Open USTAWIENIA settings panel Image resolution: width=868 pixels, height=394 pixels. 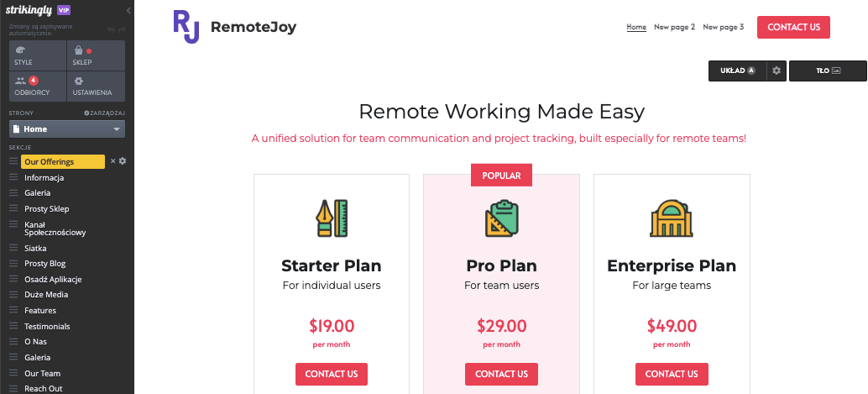[96, 86]
